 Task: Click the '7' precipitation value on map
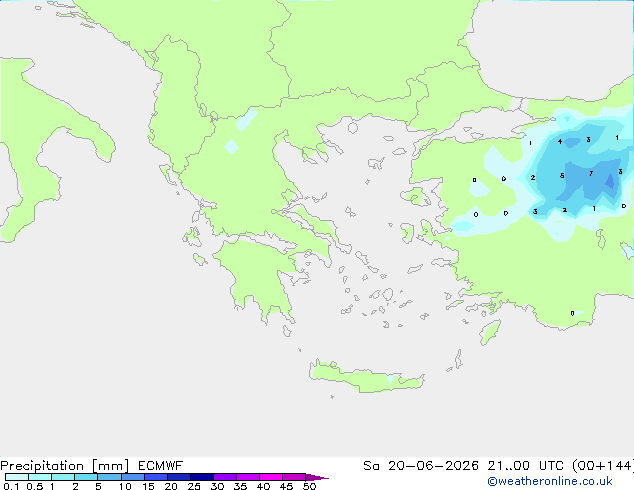tap(591, 173)
